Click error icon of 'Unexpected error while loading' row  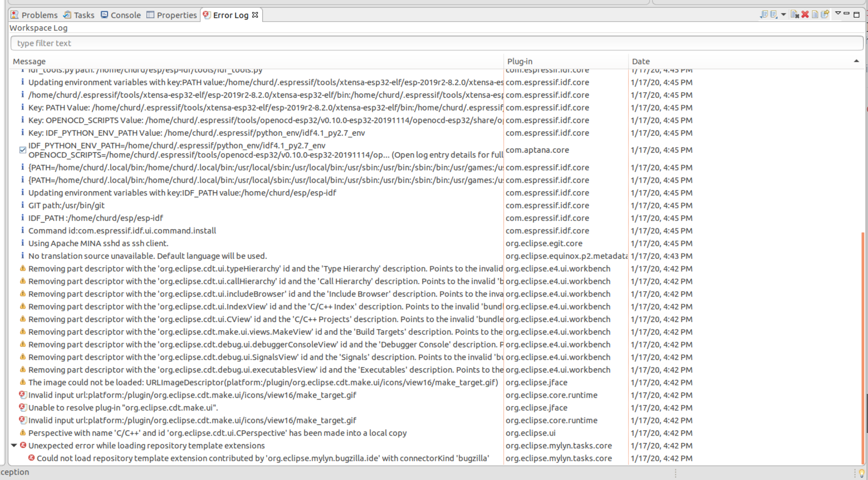pyautogui.click(x=23, y=445)
